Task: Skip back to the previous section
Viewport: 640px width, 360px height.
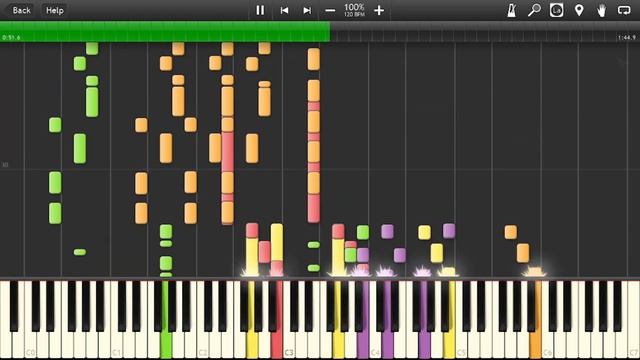Action: coord(284,10)
